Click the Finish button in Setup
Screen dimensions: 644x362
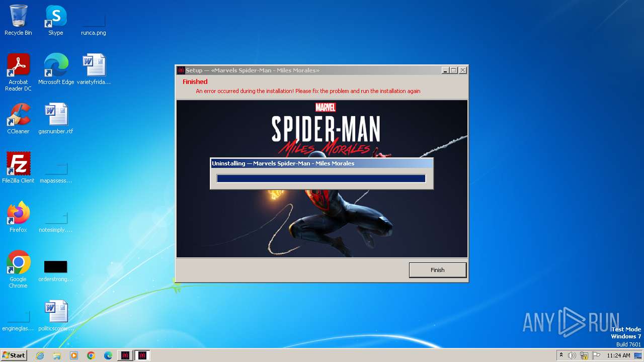tap(437, 270)
